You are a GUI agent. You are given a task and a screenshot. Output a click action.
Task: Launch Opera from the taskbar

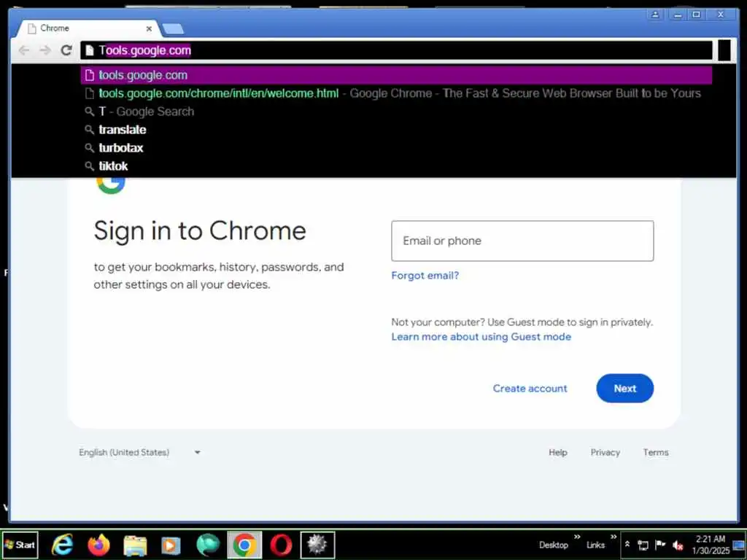pos(281,545)
